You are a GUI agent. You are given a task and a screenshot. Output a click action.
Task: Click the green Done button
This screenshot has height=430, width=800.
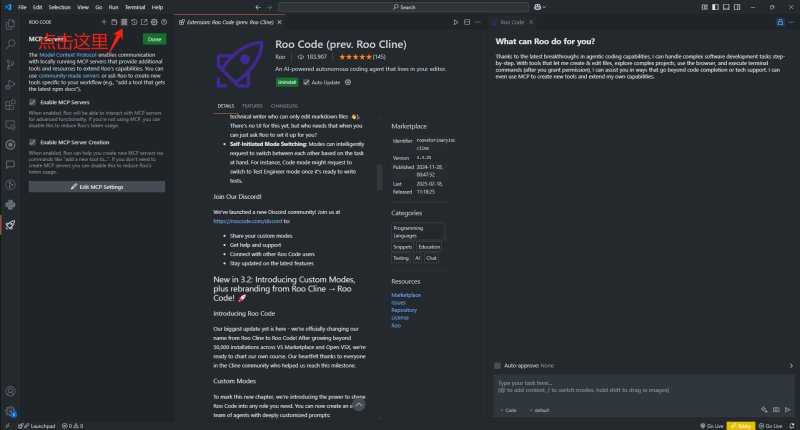[x=154, y=39]
